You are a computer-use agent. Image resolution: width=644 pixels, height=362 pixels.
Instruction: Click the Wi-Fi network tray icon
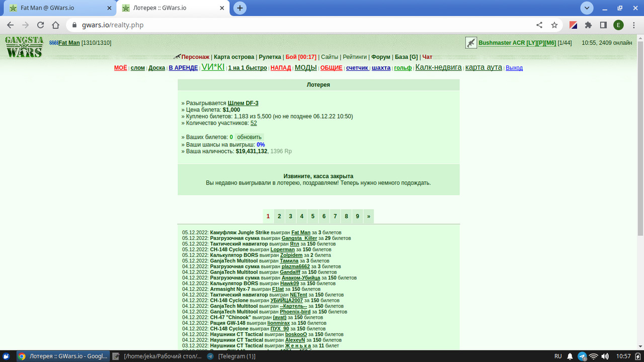[594, 356]
